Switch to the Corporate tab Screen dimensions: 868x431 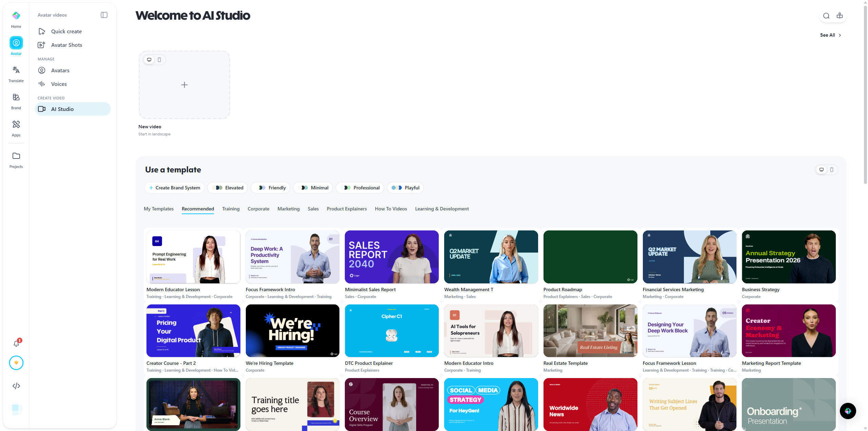coord(258,209)
